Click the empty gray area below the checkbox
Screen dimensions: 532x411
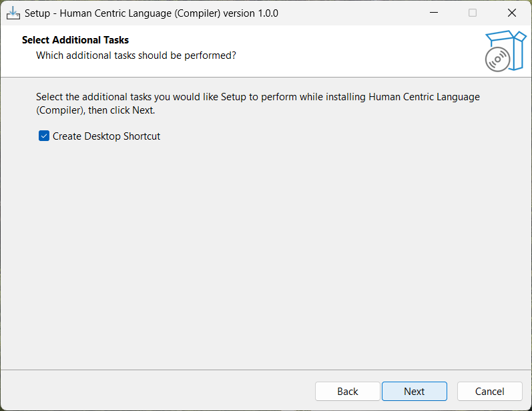pyautogui.click(x=266, y=254)
